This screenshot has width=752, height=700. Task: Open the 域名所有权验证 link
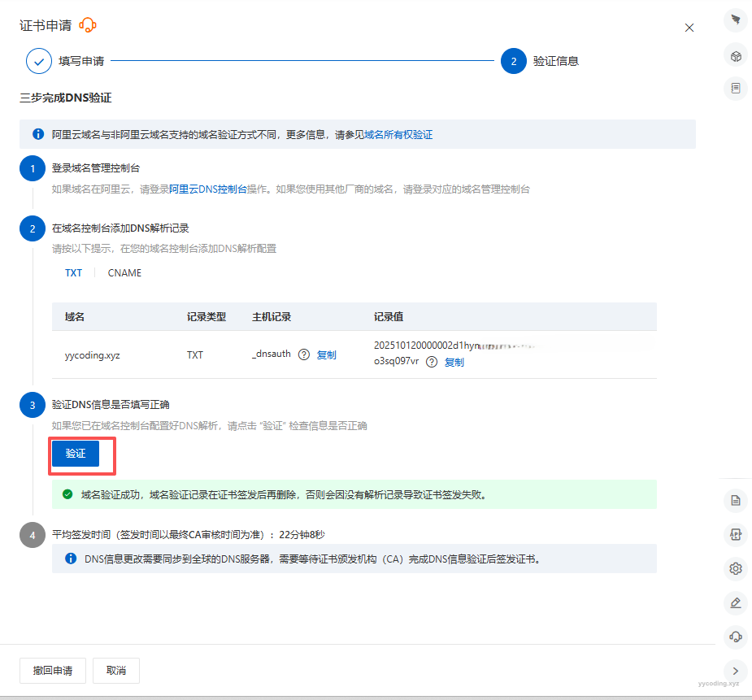398,135
